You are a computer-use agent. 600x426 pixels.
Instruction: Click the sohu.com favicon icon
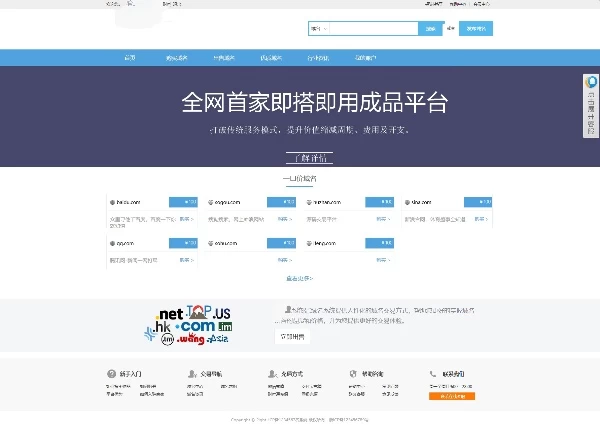click(210, 243)
